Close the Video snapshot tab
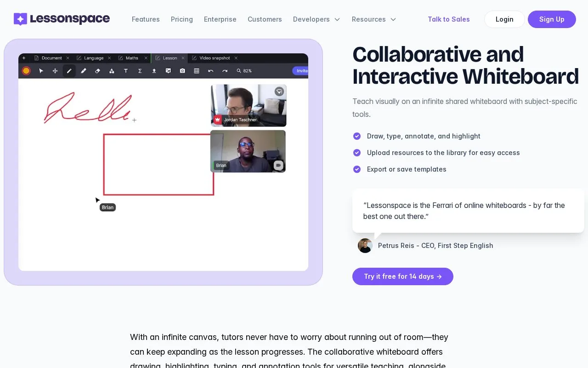Screen dimensions: 588x368 (x=236, y=58)
